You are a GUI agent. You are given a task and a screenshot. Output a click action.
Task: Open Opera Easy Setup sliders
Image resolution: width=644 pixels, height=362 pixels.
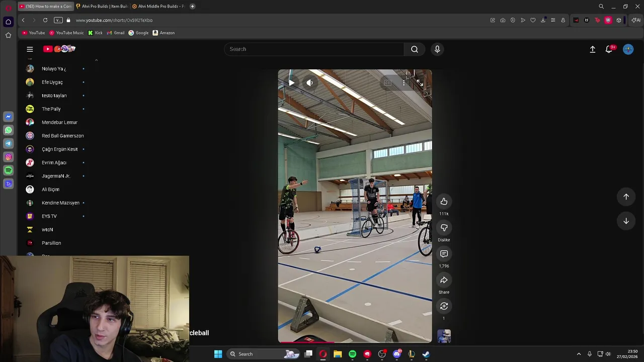[553, 20]
